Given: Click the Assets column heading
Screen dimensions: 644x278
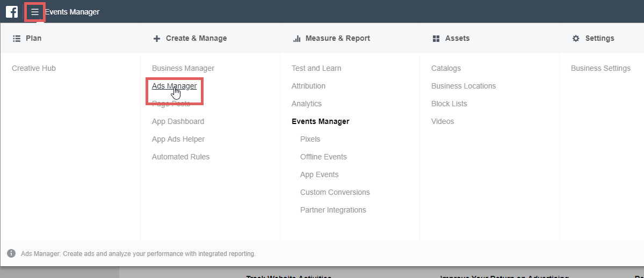Looking at the screenshot, I should (x=457, y=38).
